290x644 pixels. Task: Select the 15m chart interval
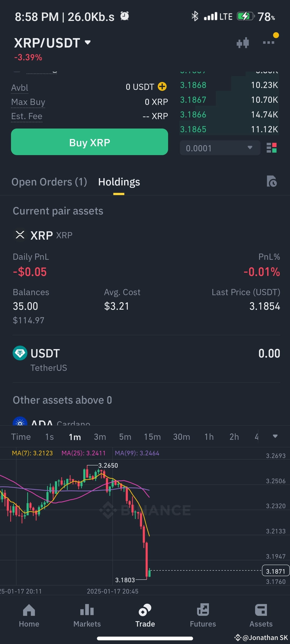pyautogui.click(x=152, y=437)
